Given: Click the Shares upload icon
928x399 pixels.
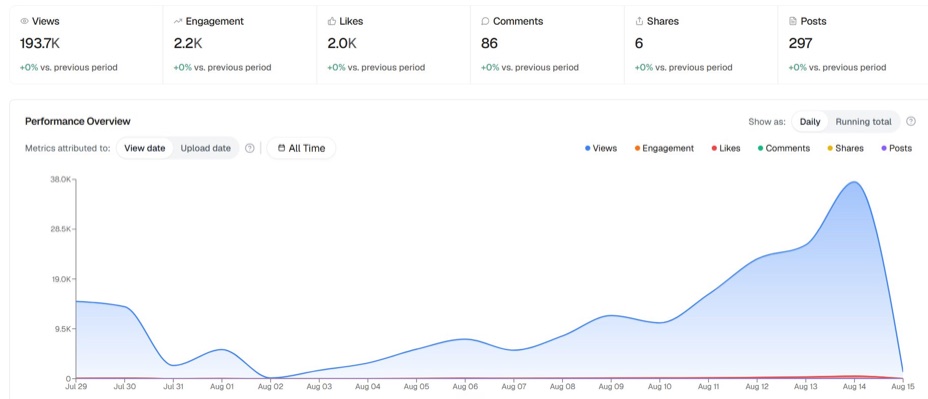Looking at the screenshot, I should coord(639,21).
